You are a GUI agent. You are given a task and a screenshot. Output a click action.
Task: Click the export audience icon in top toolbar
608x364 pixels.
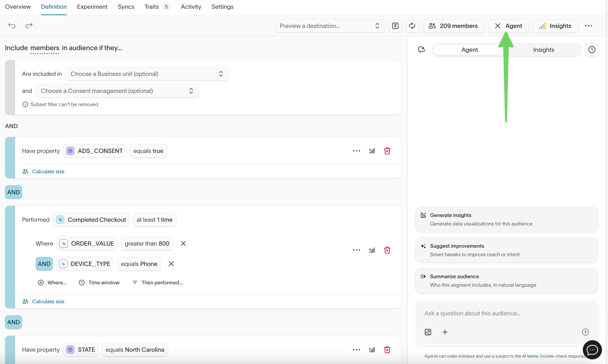(395, 26)
